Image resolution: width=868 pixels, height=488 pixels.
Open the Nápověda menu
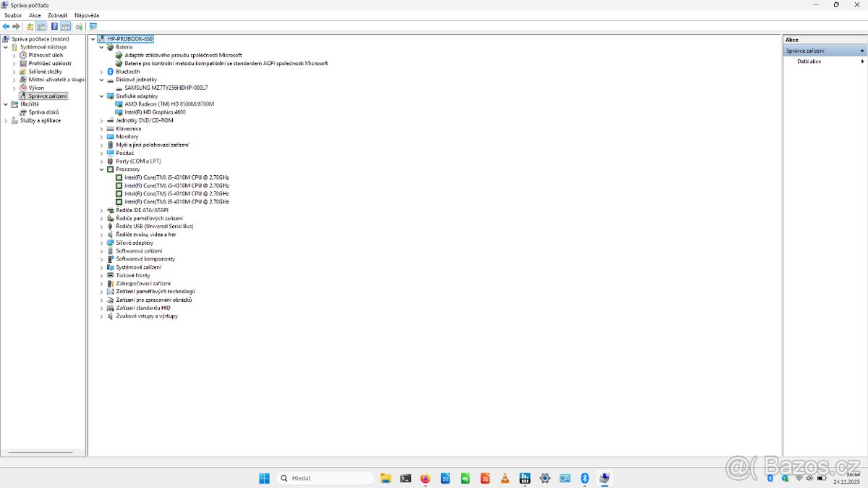[x=87, y=15]
